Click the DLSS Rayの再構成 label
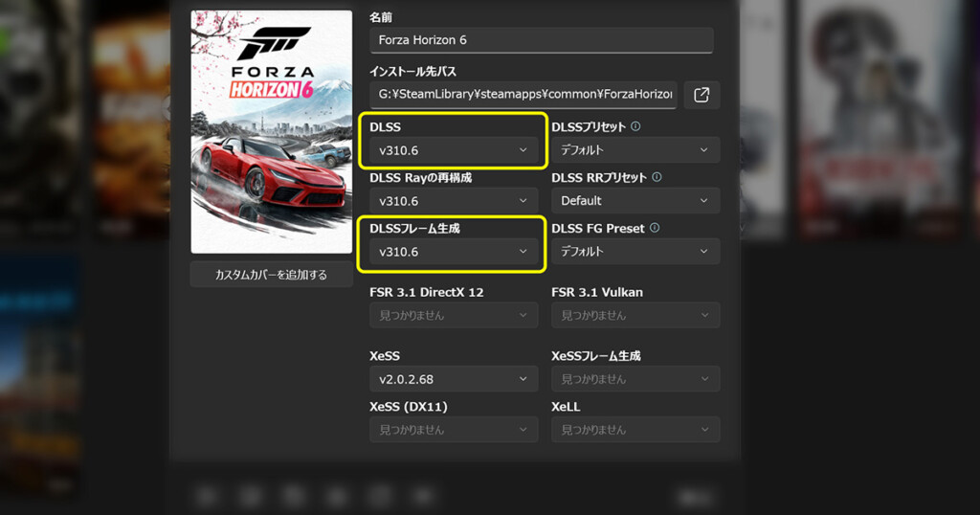 pyautogui.click(x=421, y=177)
